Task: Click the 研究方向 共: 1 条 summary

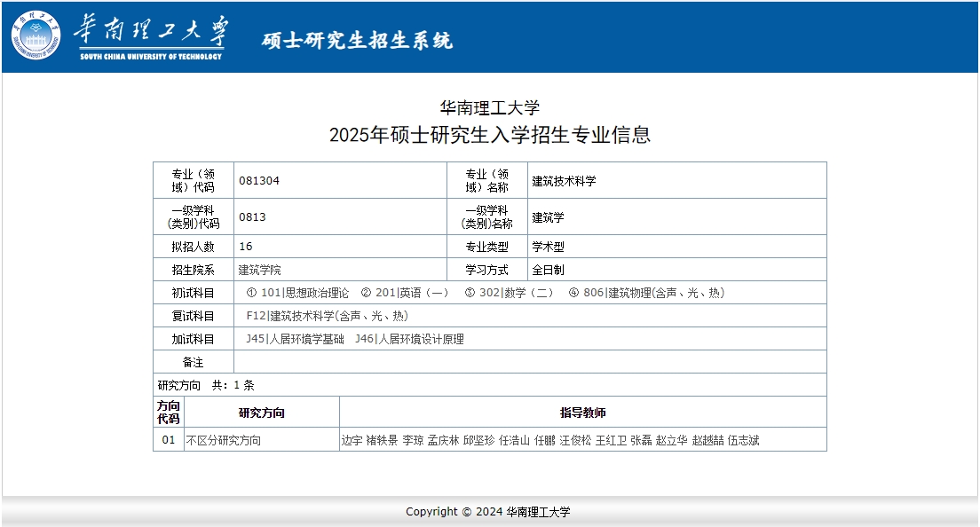Action: (206, 385)
